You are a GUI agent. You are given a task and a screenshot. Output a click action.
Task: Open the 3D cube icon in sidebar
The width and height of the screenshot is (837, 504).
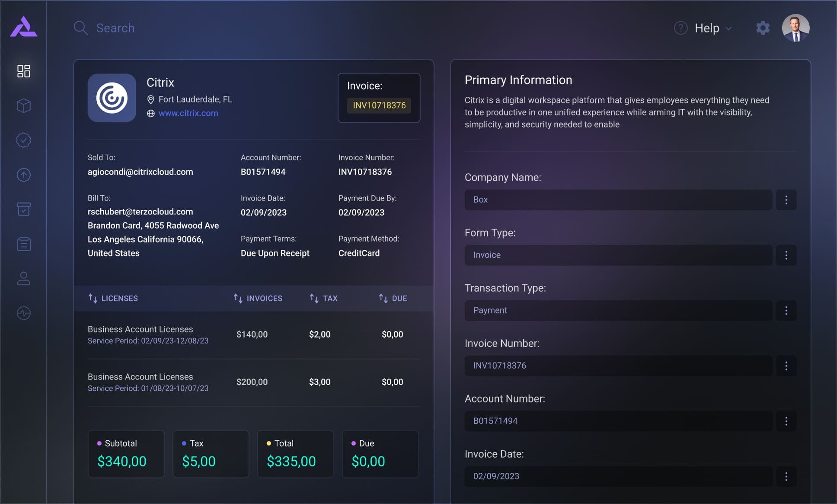[23, 105]
